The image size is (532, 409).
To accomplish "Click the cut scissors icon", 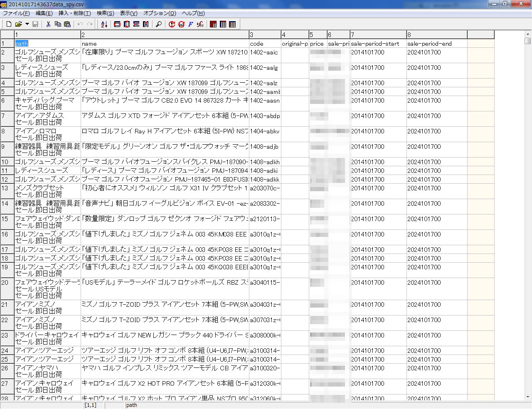I will point(48,25).
